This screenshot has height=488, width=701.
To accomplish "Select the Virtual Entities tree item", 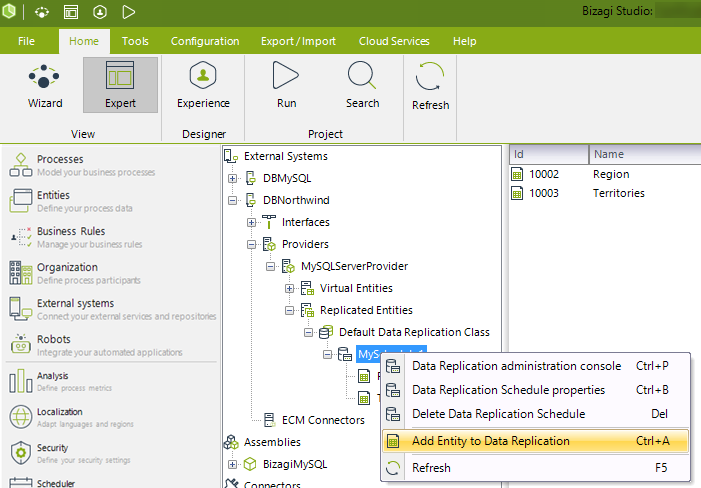I will point(356,288).
